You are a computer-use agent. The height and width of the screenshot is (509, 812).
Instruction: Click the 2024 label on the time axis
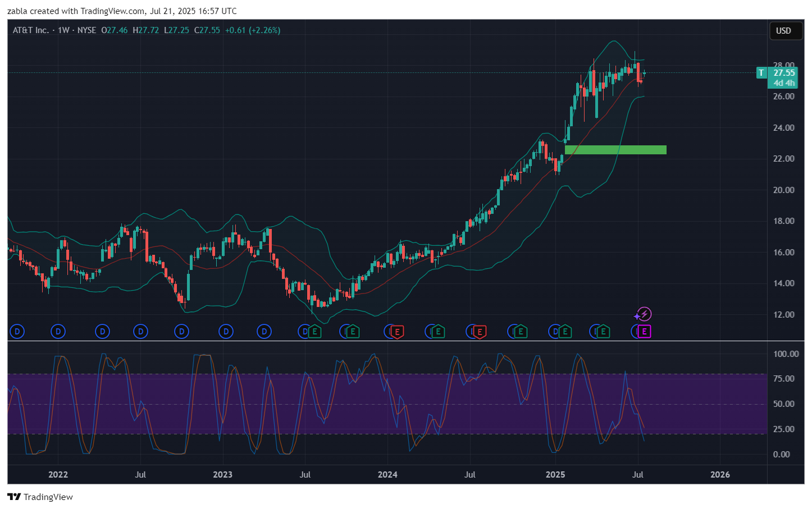[387, 475]
